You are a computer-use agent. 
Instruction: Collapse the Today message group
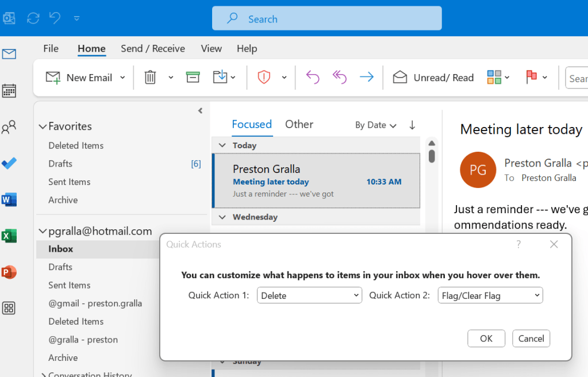pos(222,145)
